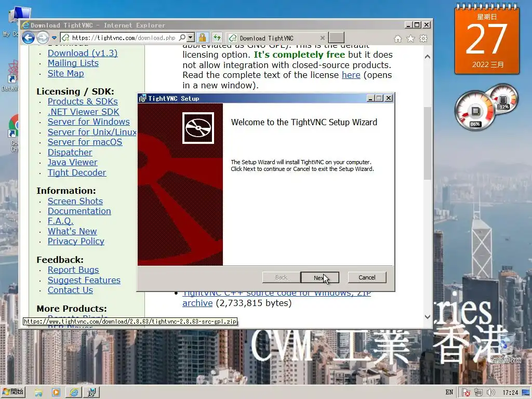Switch to TightVNC installer taskbar button
Screen dimensions: 532x399
click(x=91, y=393)
